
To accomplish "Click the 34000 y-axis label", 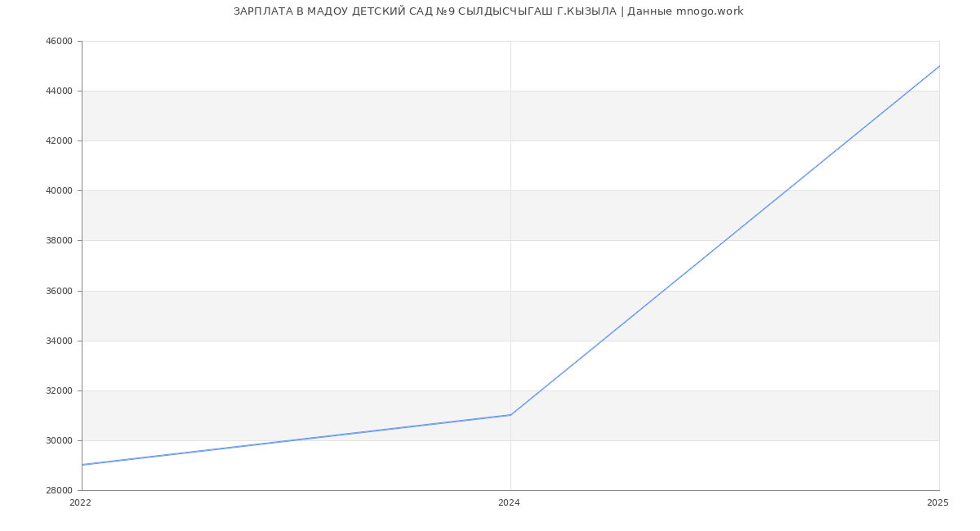I will (x=60, y=341).
